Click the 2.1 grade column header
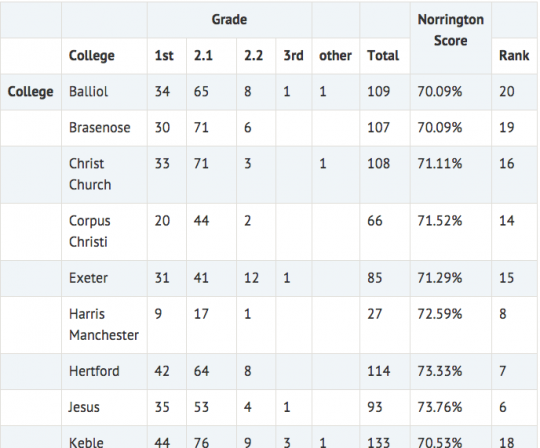Screen dimensions: 540x448 click(x=203, y=55)
